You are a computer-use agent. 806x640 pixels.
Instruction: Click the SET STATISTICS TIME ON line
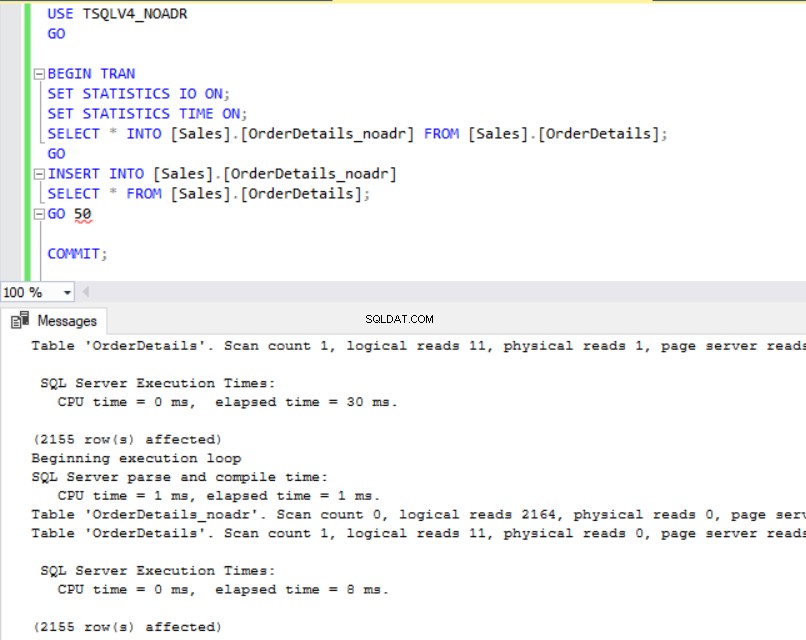[147, 114]
